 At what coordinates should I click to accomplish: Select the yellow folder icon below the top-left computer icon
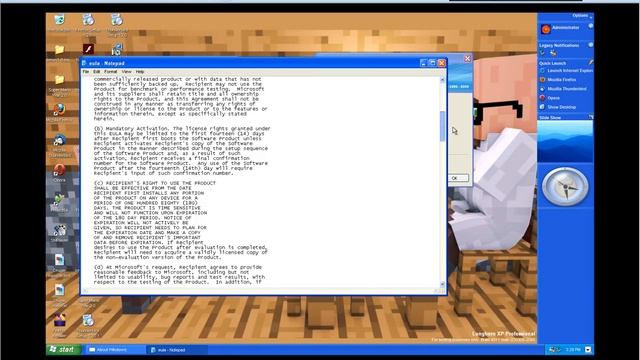coord(59,50)
